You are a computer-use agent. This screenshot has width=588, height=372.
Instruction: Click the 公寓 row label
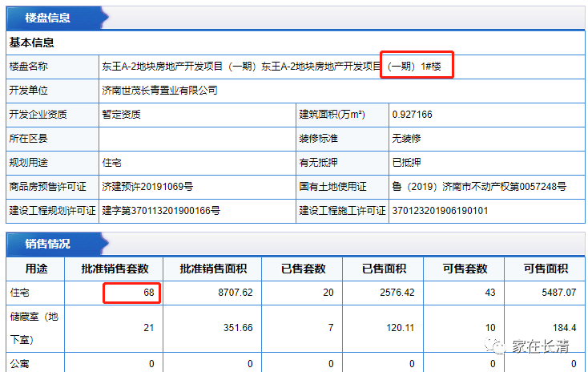[19, 363]
